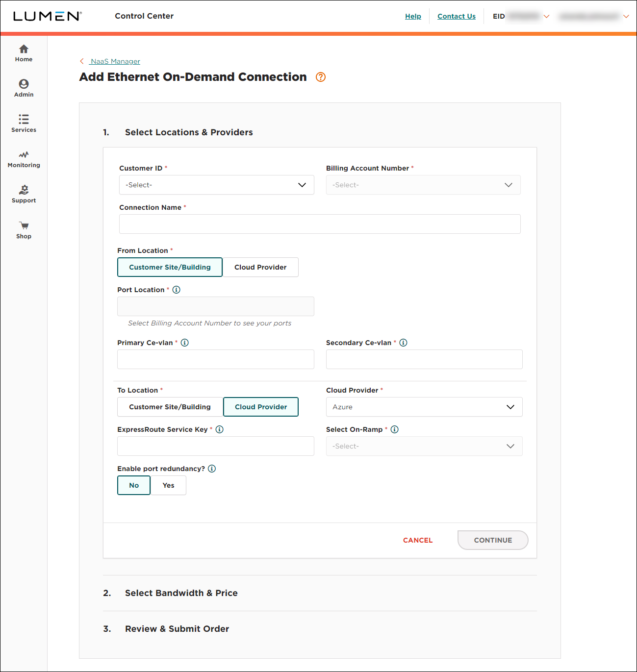Click the Control Center title text

coord(144,16)
